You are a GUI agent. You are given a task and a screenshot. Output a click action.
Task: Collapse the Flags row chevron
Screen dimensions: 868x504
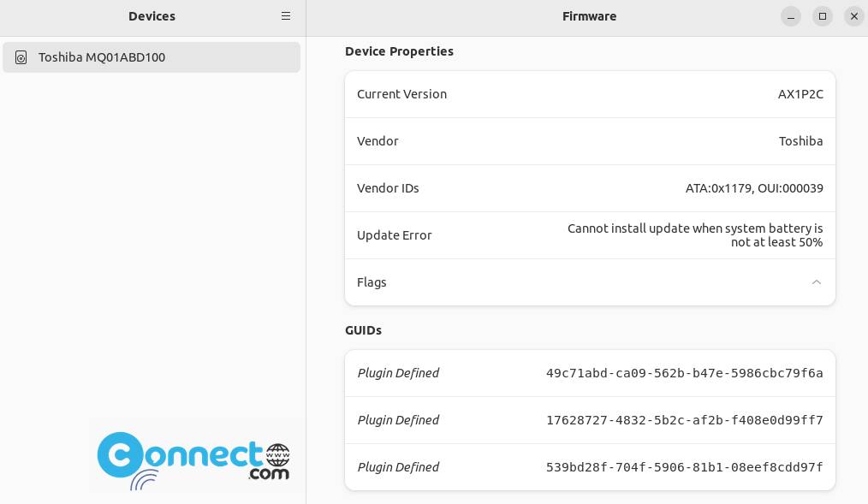[816, 282]
